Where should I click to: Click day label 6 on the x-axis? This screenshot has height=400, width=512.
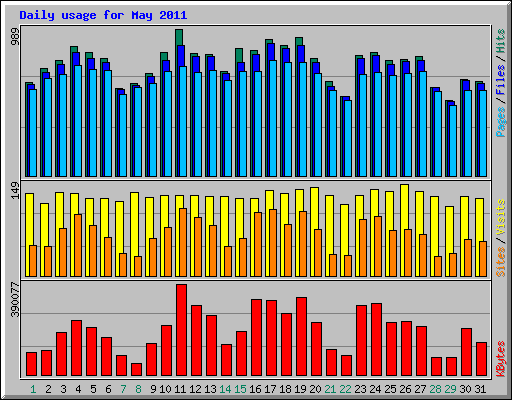pyautogui.click(x=108, y=389)
